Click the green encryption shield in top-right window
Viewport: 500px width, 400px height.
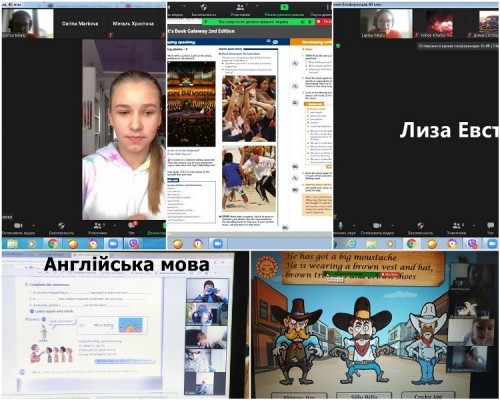coord(339,46)
